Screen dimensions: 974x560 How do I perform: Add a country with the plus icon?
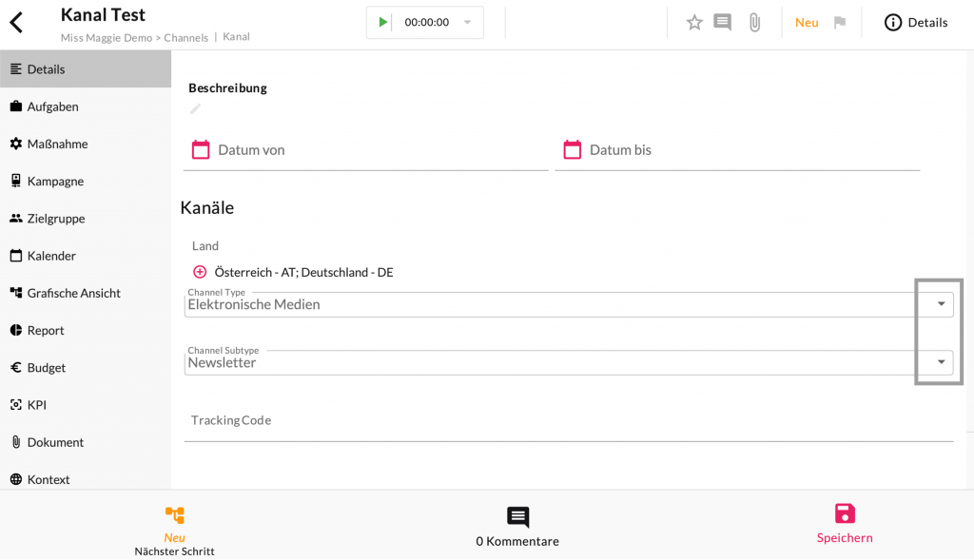click(x=200, y=272)
